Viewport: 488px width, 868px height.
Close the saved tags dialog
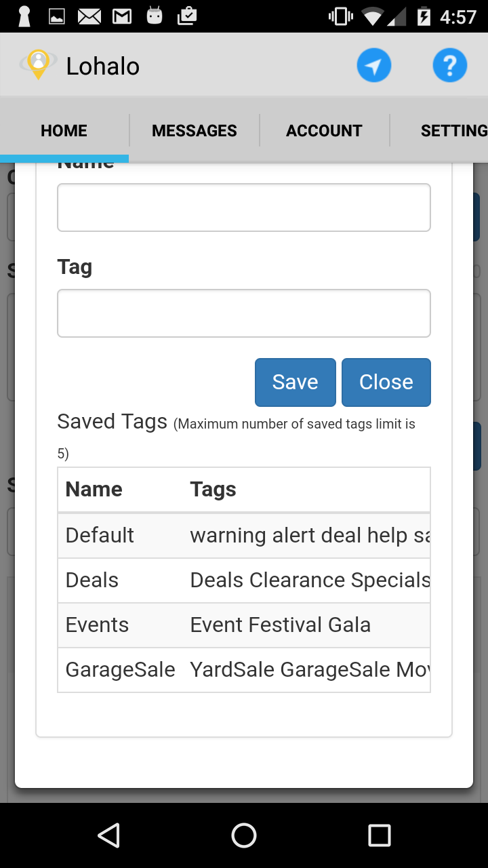click(386, 382)
